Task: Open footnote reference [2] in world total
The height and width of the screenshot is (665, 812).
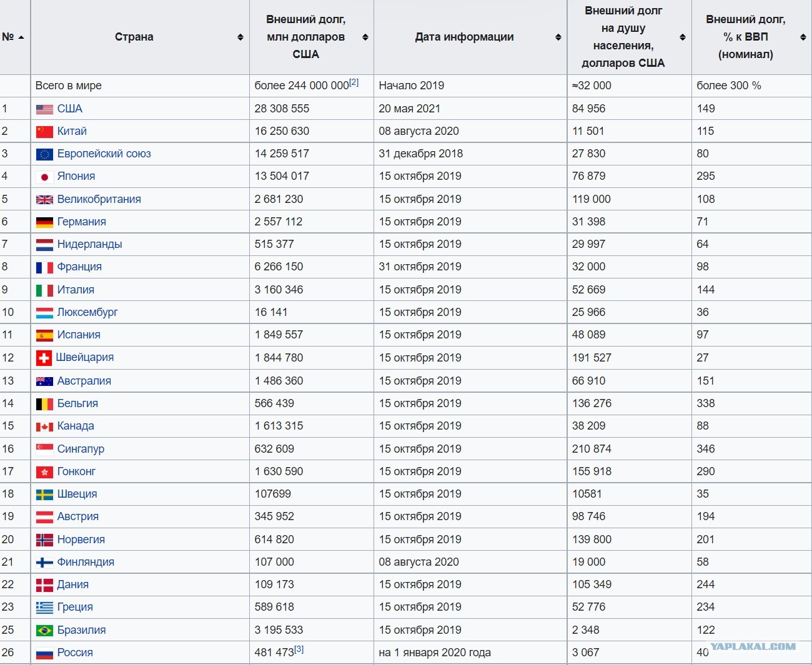Action: [x=354, y=82]
